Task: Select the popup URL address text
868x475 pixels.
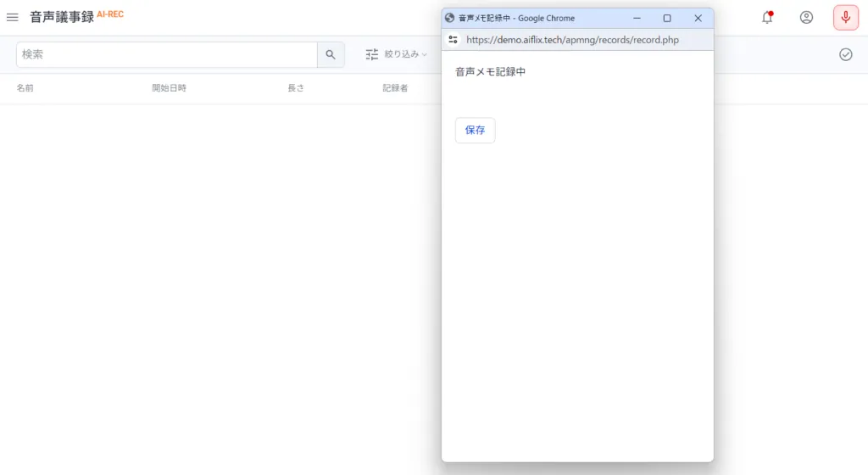Action: click(x=572, y=40)
